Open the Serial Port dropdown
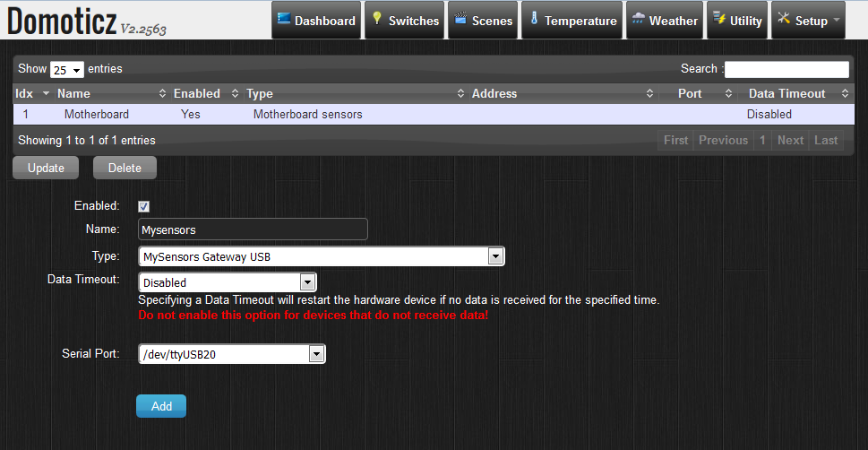 [232, 354]
